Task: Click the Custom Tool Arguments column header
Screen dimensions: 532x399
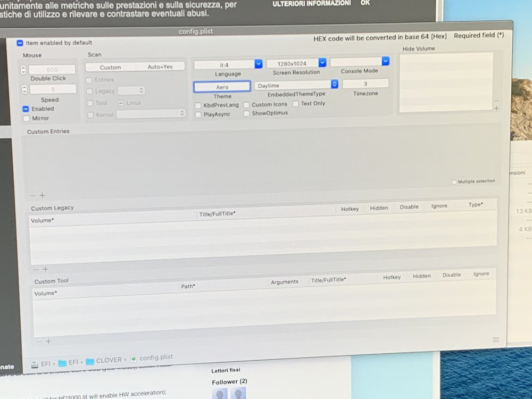Action: [284, 282]
